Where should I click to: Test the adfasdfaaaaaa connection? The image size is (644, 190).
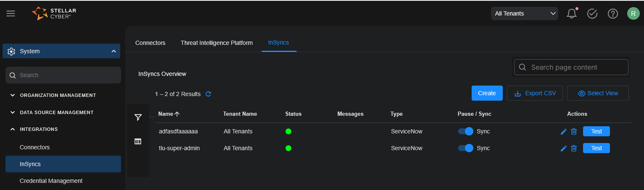click(x=596, y=131)
